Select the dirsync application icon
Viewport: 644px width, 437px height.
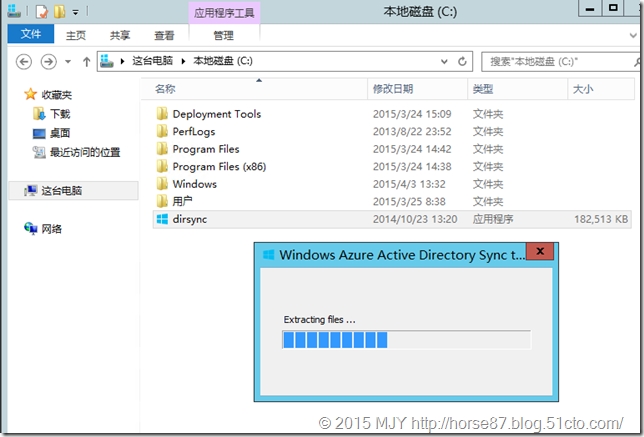click(x=162, y=219)
